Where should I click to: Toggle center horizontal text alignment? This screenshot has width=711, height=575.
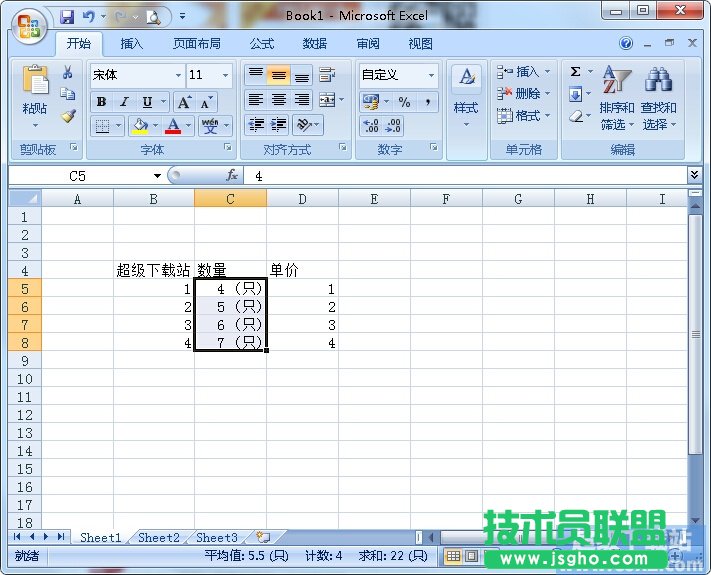[x=279, y=101]
